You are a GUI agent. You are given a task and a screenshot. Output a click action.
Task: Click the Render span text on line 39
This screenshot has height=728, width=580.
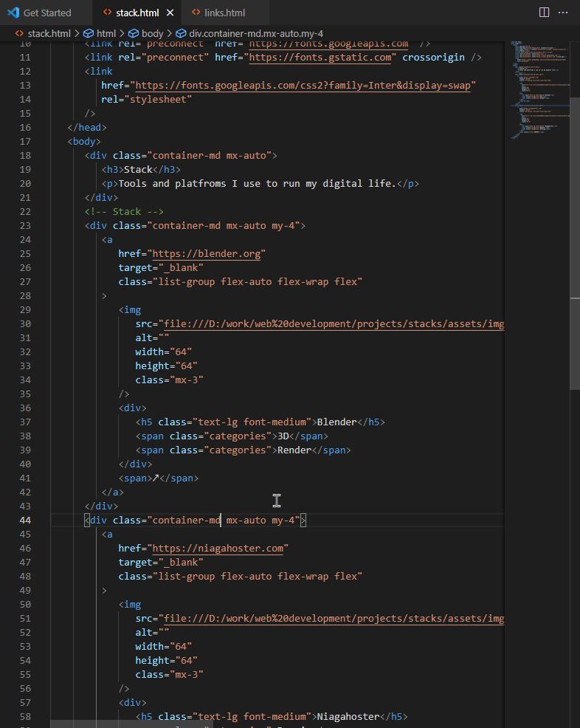294,450
